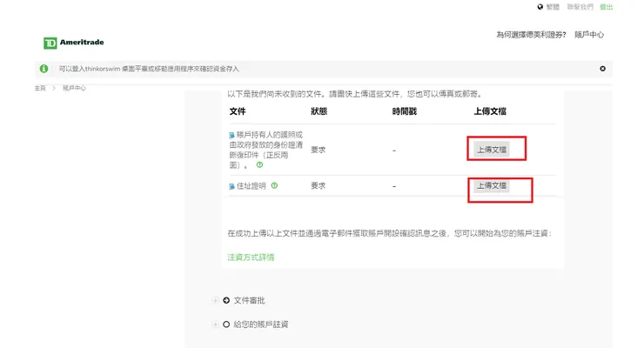Click the 文件 column header
644x348 pixels.
[x=238, y=111]
